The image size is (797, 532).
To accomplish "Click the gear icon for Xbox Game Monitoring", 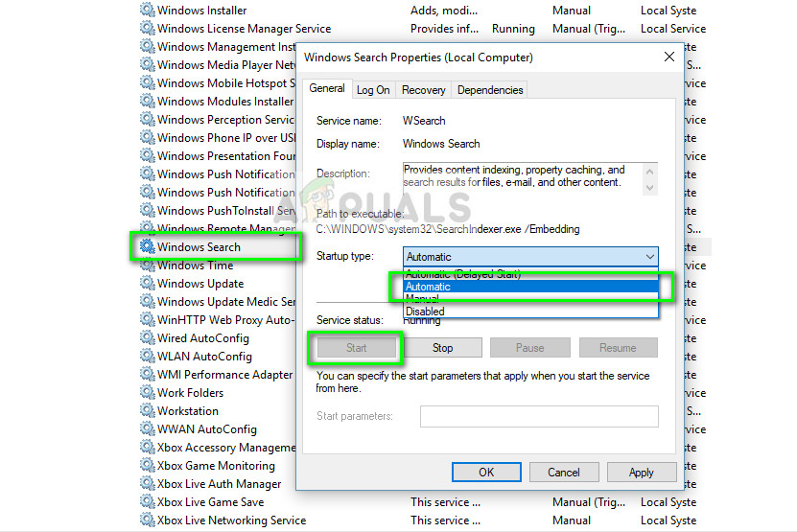I will point(148,466).
